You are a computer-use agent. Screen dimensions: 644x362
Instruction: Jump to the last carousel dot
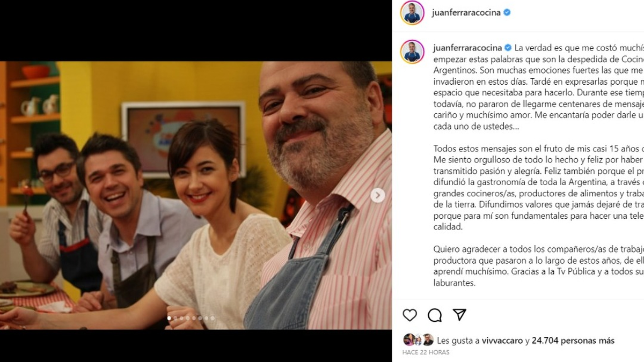[213, 318]
